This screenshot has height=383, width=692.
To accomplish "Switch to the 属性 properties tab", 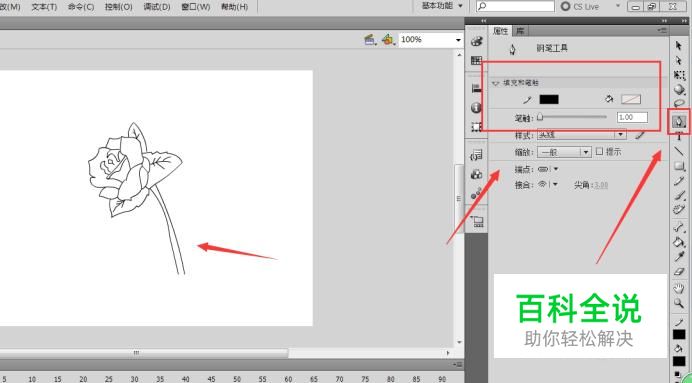I will tap(500, 31).
